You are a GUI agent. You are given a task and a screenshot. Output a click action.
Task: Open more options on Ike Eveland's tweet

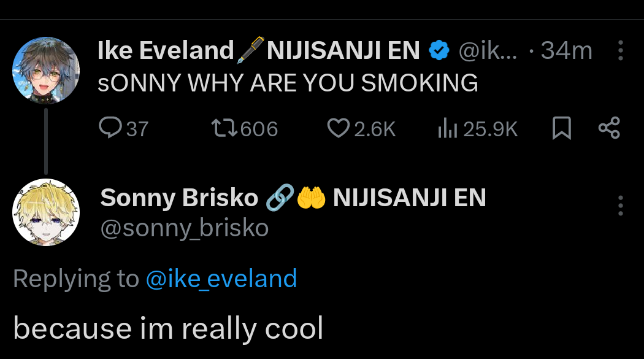(x=620, y=51)
